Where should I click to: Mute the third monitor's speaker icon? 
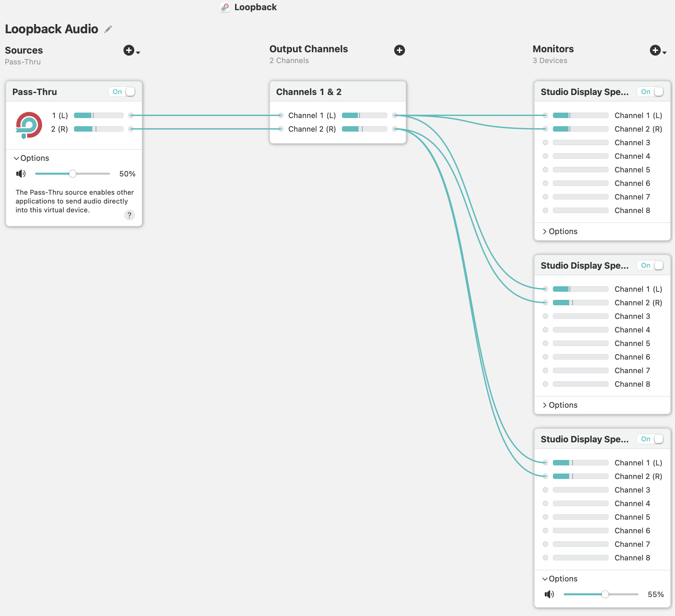(x=549, y=594)
